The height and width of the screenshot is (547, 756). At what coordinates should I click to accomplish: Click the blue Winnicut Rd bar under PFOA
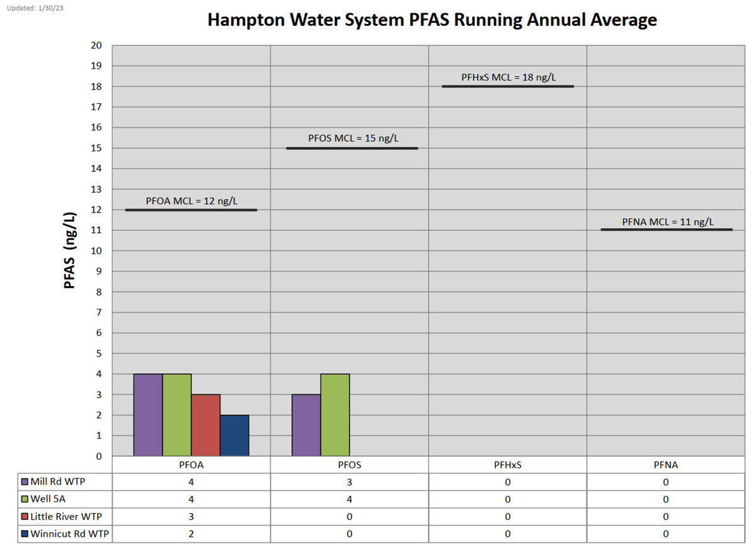[x=235, y=435]
